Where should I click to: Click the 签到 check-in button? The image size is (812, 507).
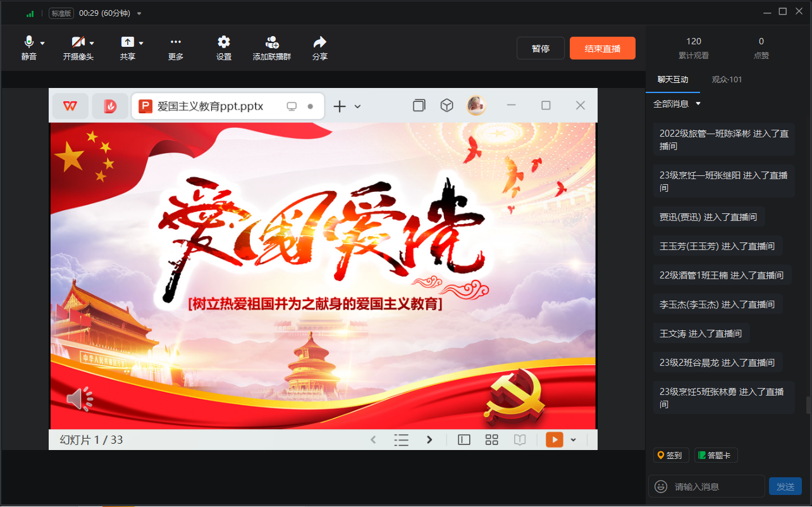[x=670, y=455]
